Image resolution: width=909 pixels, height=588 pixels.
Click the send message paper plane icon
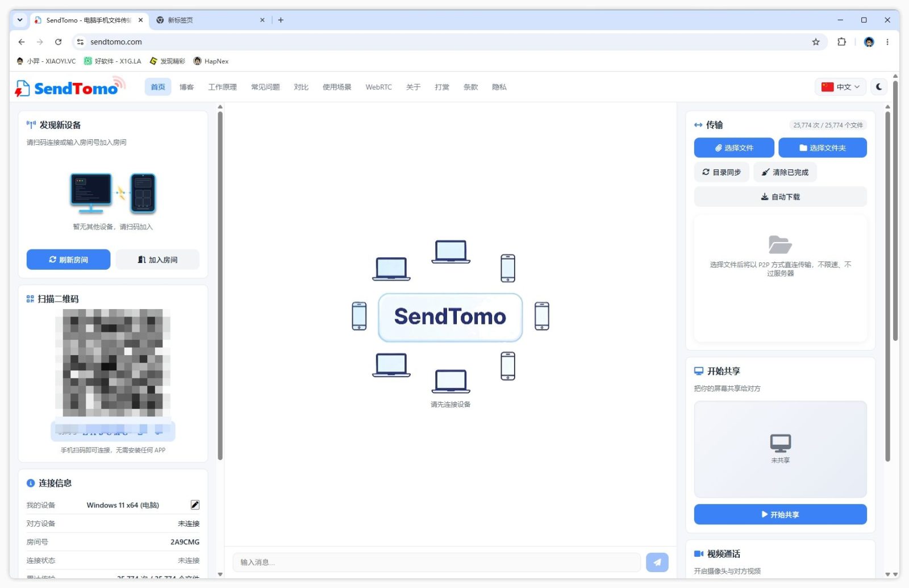tap(657, 562)
